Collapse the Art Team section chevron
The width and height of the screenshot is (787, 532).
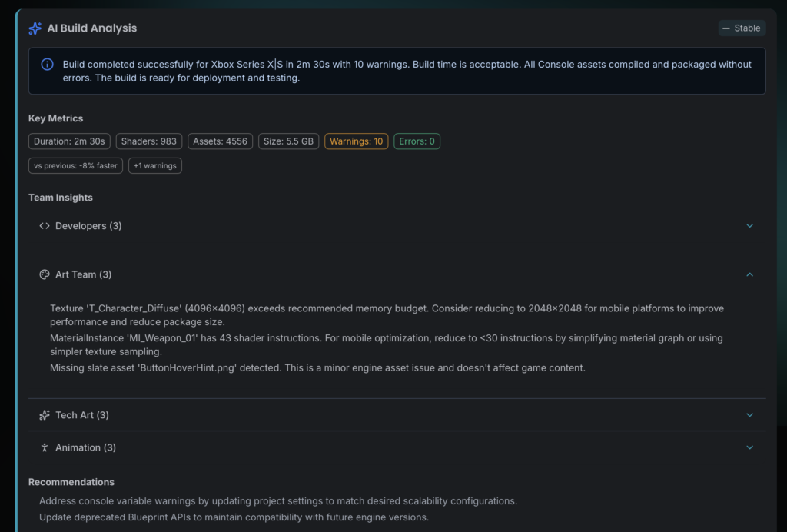(749, 274)
